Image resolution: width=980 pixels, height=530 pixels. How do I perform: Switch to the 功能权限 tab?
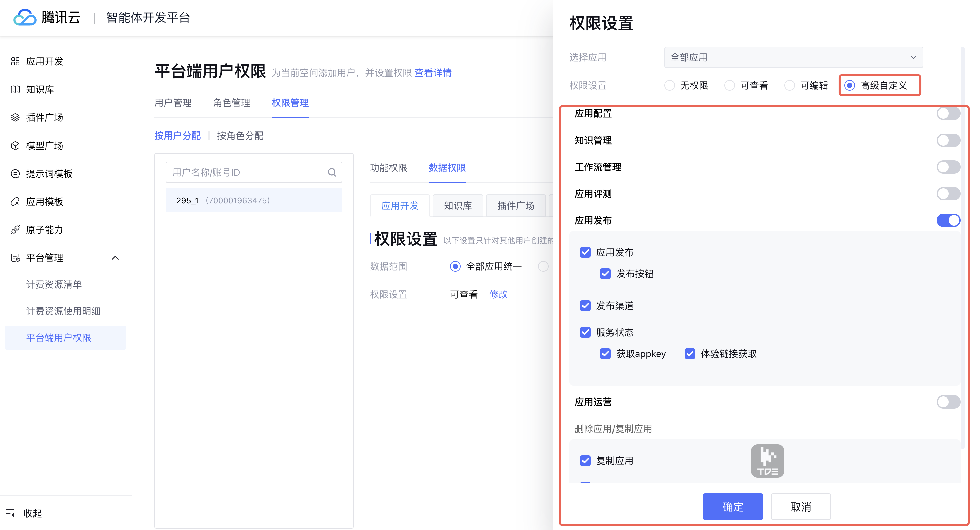[389, 168]
